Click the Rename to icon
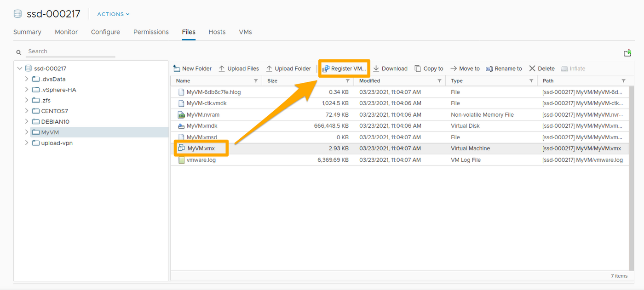Viewport: 644px width, 290px height. [x=489, y=68]
